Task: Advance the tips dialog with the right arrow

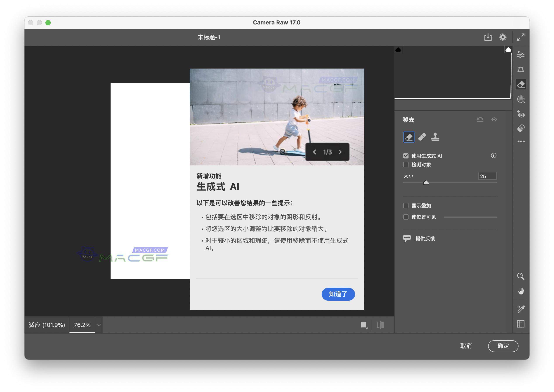Action: (340, 152)
